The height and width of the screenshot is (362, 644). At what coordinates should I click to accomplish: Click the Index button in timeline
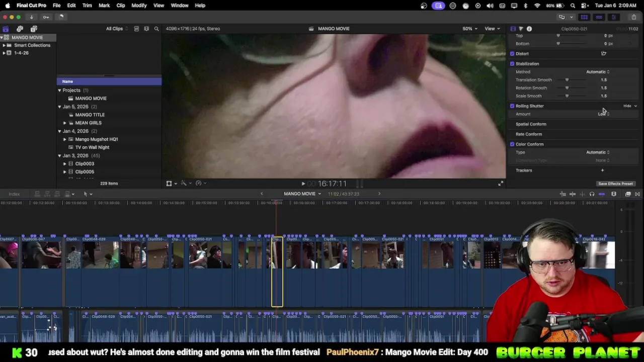tap(14, 194)
